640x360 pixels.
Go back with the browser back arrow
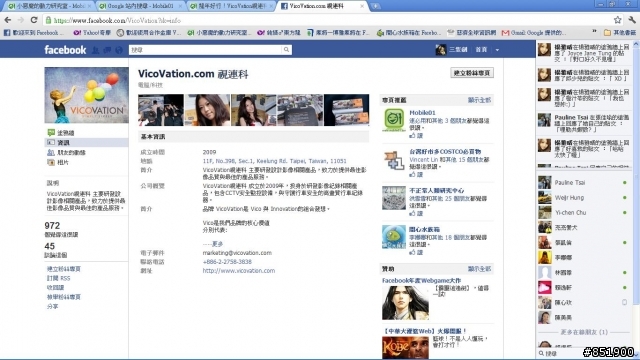coord(8,20)
